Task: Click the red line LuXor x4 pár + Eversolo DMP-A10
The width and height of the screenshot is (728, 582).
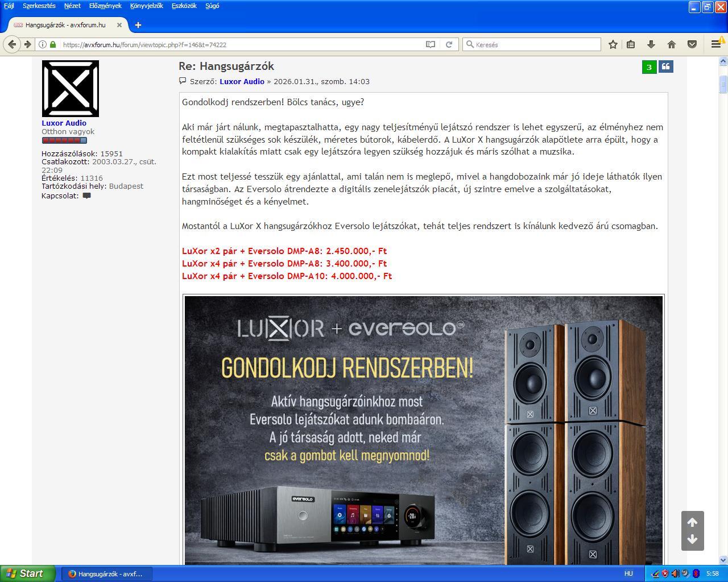Action: pos(287,276)
